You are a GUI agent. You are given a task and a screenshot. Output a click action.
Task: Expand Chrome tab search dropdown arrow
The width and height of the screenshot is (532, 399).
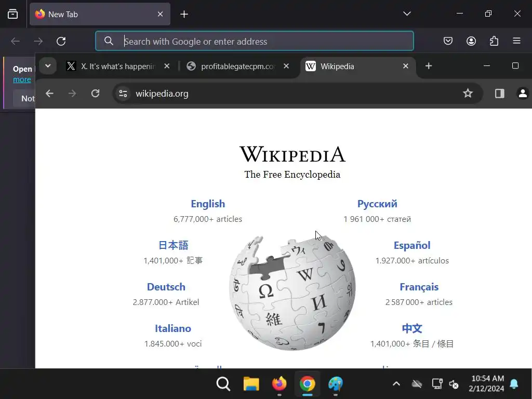[48, 66]
